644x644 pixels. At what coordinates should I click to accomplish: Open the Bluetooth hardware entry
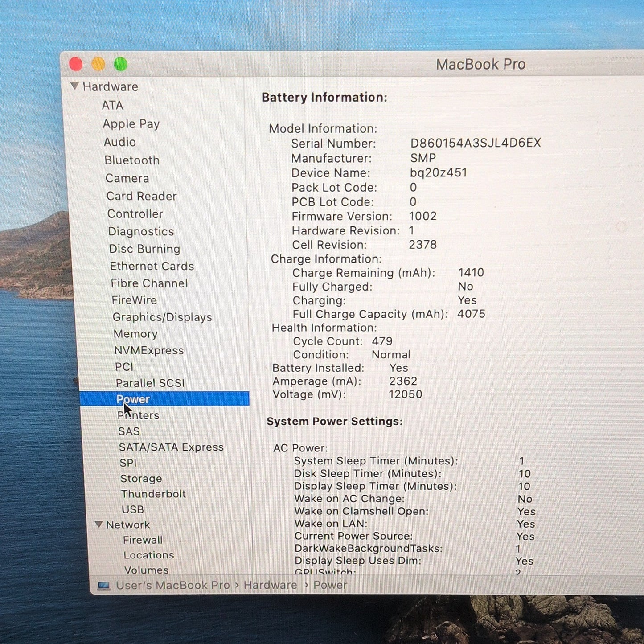[132, 160]
